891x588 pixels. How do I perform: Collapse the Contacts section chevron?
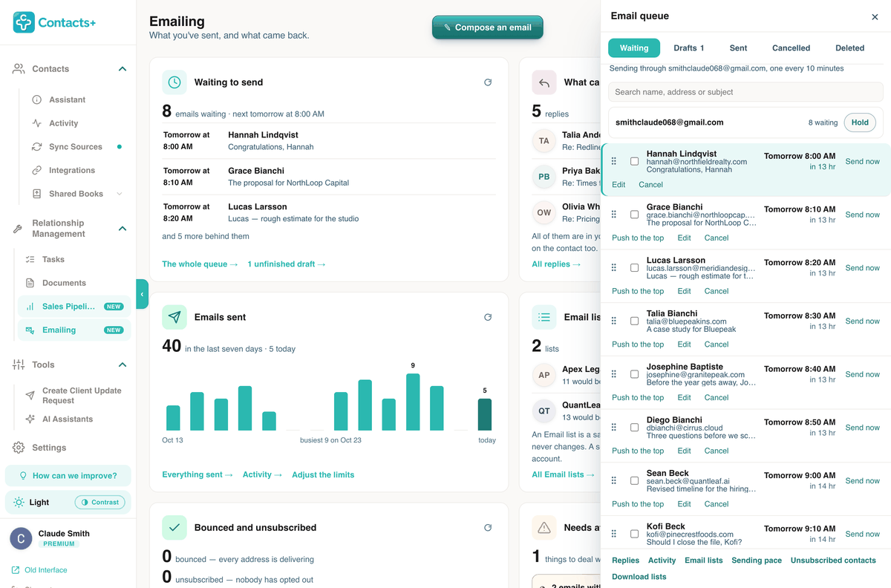pos(123,69)
